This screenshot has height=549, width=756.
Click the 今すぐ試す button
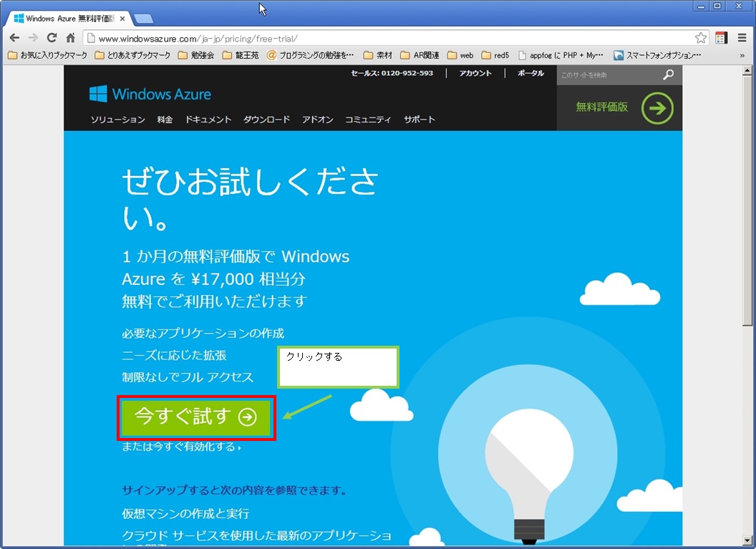(x=196, y=417)
